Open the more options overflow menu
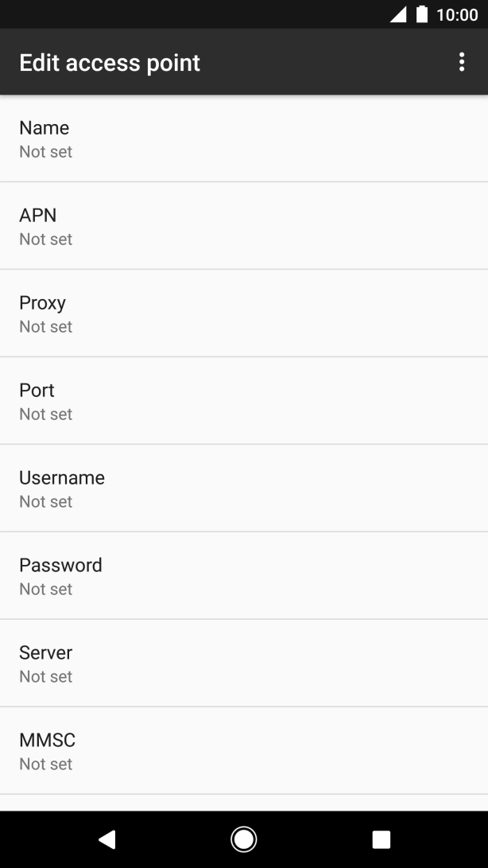 [462, 63]
